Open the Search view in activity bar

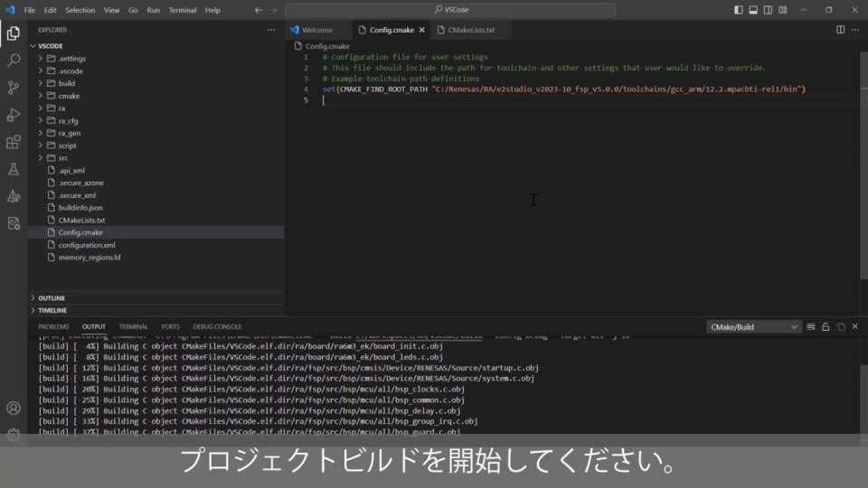point(14,61)
